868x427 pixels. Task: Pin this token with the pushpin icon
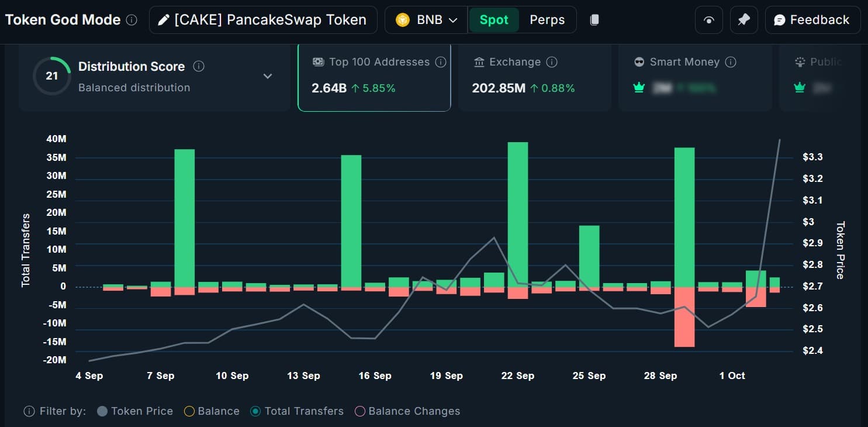[x=743, y=20]
